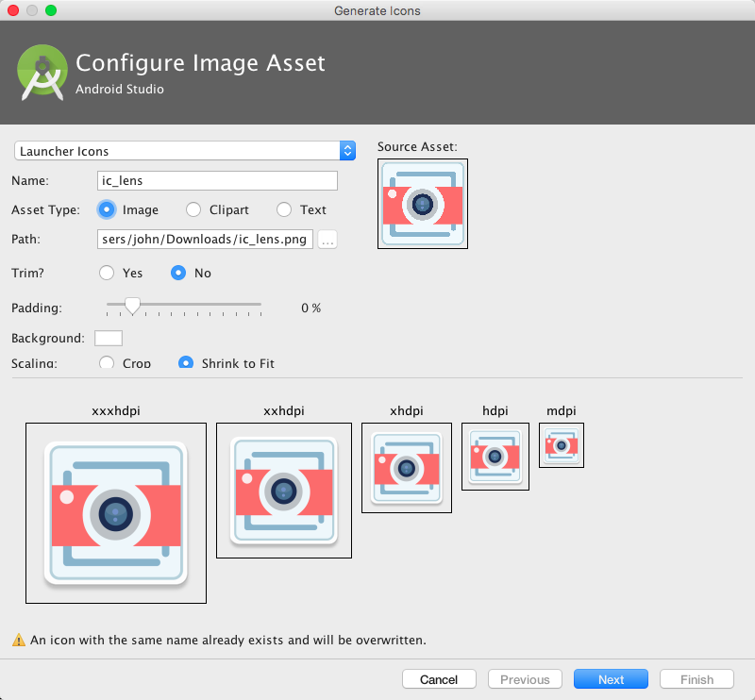Set Trim option to Yes
The image size is (755, 700).
coord(107,273)
